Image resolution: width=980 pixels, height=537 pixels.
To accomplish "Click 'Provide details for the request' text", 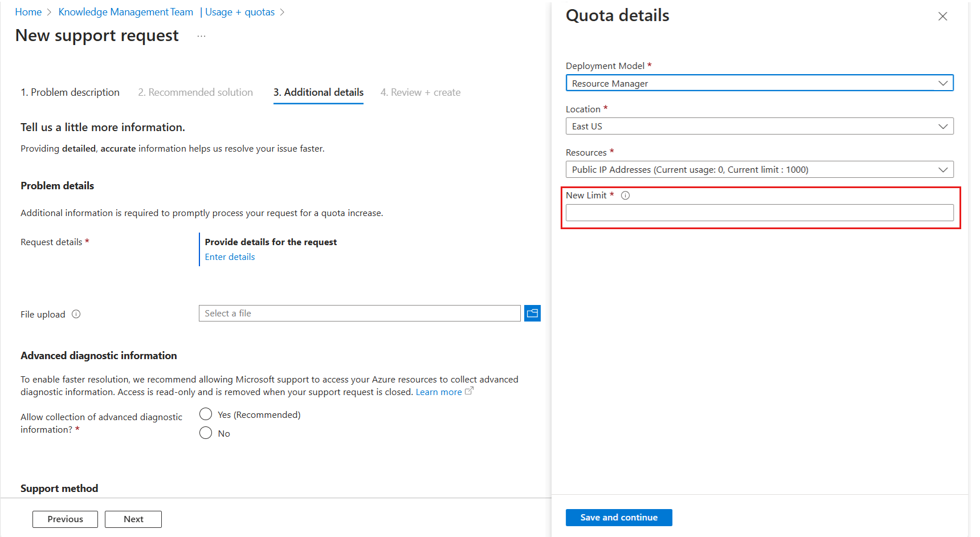I will [x=271, y=242].
